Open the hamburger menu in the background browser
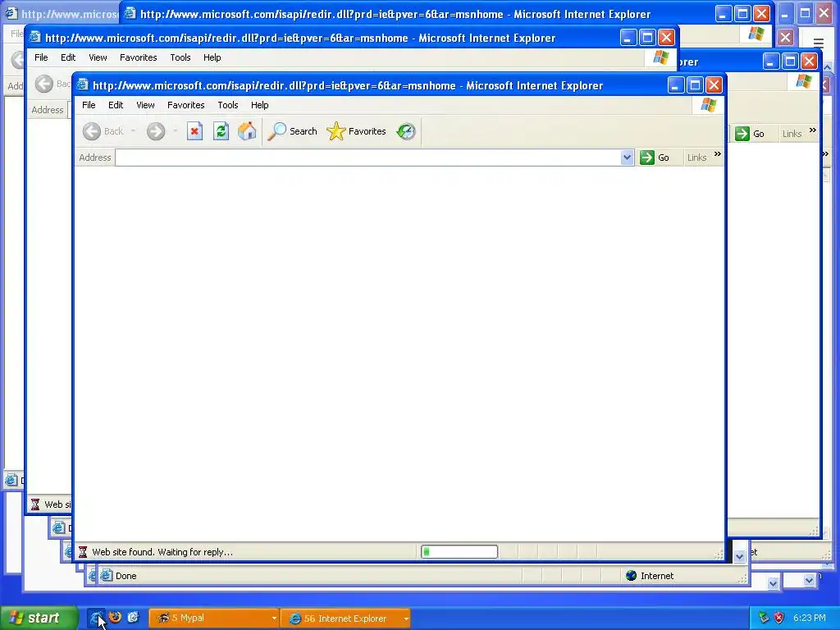The height and width of the screenshot is (630, 840). click(818, 43)
